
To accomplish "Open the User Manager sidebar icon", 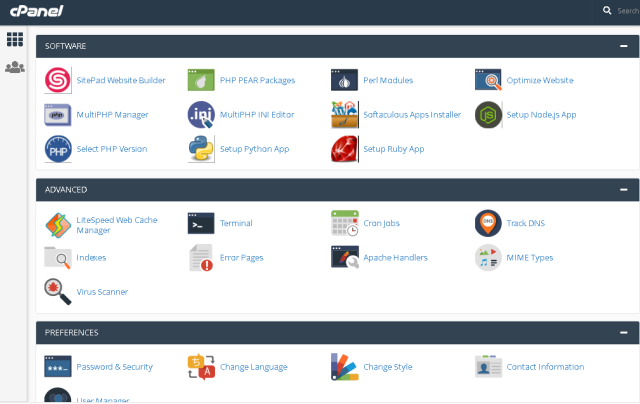I will click(15, 68).
